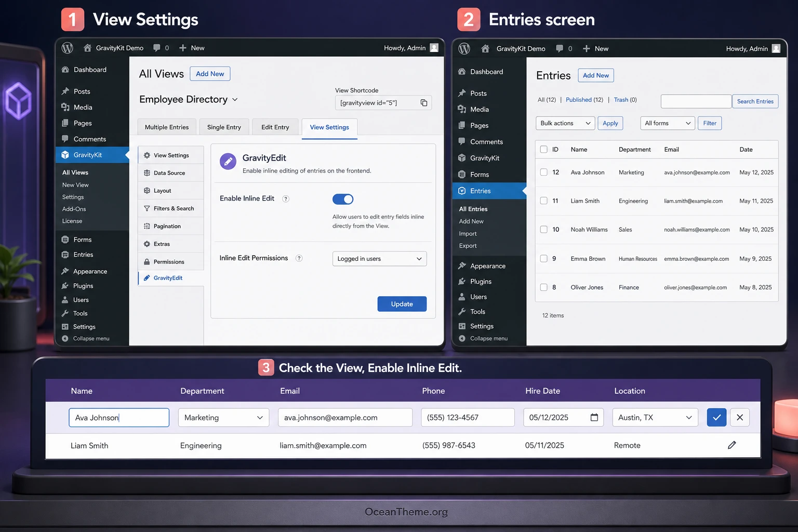Save the Ava Johnson row with checkmark
798x532 pixels.
click(716, 418)
